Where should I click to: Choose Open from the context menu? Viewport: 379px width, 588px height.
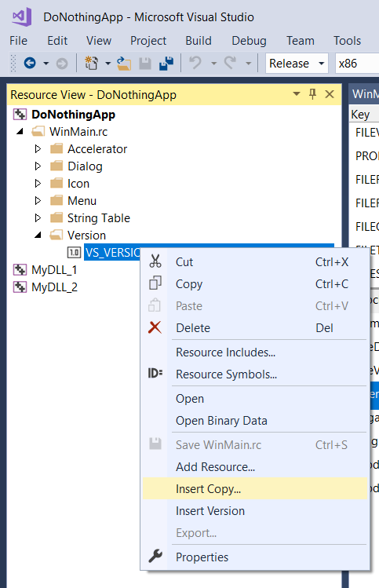pos(255,398)
